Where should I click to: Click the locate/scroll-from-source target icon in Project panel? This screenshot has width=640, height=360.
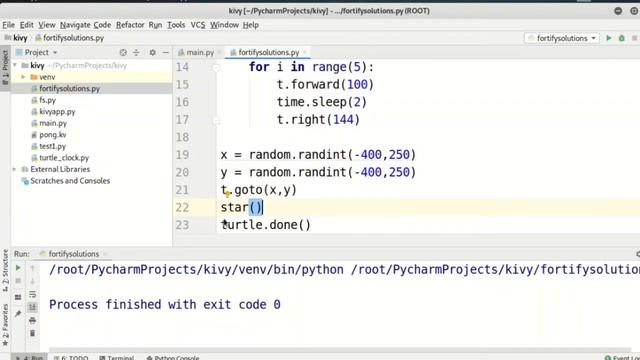click(x=123, y=52)
